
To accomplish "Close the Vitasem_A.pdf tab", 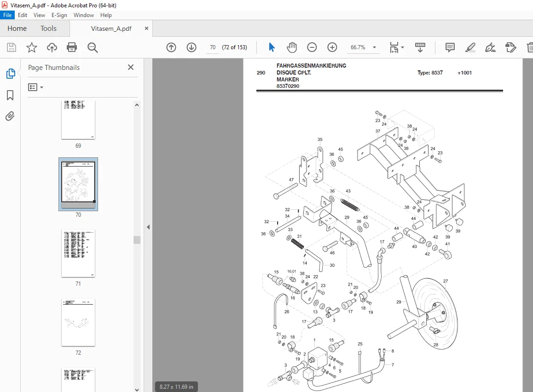I will tap(146, 29).
